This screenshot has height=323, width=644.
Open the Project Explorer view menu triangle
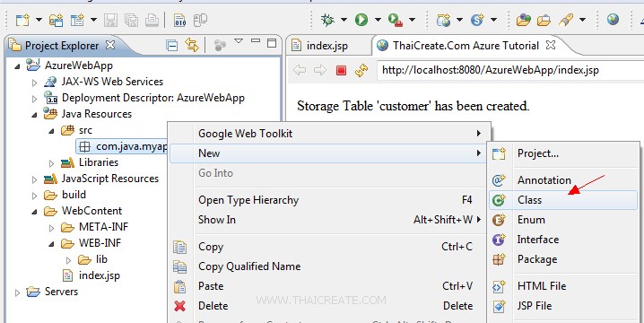(239, 41)
